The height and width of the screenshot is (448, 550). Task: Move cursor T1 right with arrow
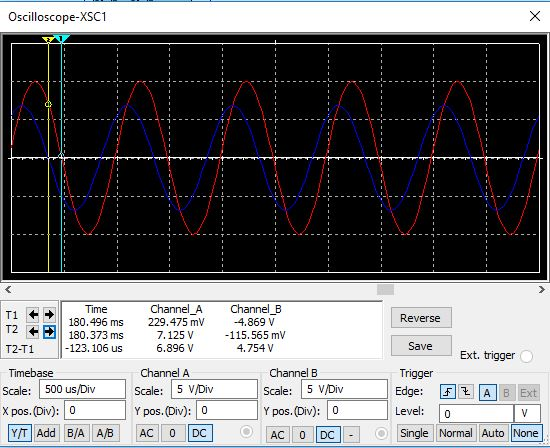pyautogui.click(x=49, y=315)
